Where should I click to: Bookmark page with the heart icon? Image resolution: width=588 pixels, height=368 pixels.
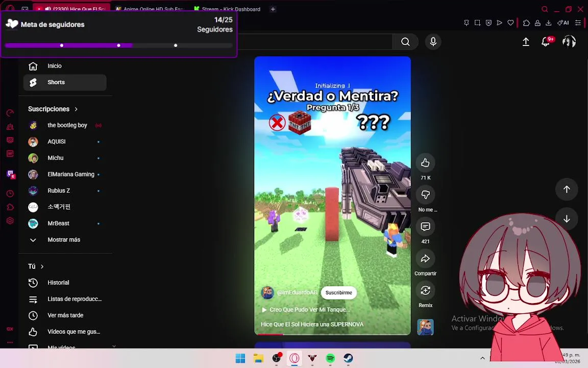510,23
